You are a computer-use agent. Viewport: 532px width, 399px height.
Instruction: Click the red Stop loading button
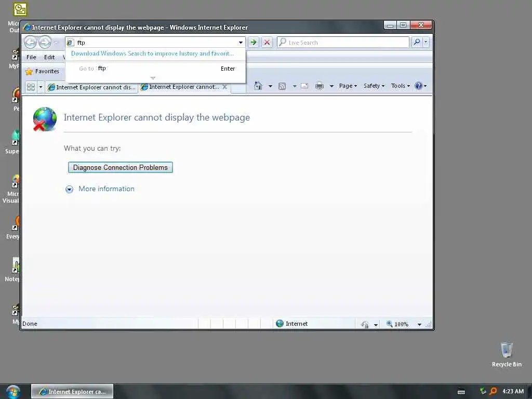pos(267,43)
